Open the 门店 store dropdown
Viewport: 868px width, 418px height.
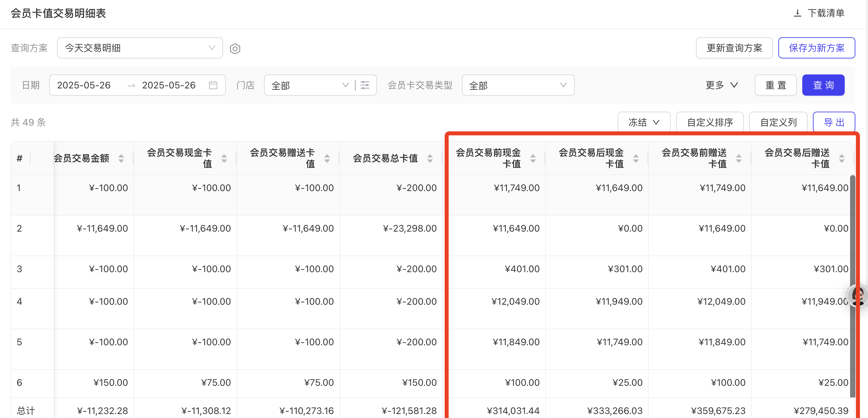pyautogui.click(x=310, y=85)
